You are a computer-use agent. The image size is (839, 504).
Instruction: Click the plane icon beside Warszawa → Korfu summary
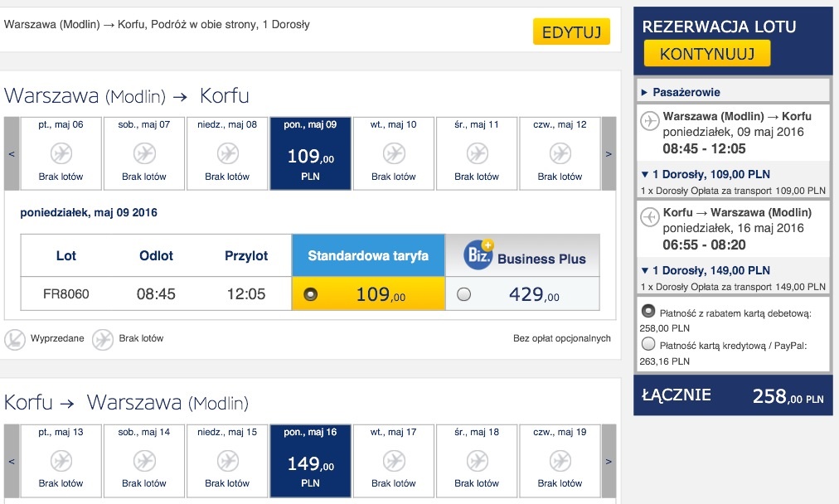tap(650, 121)
